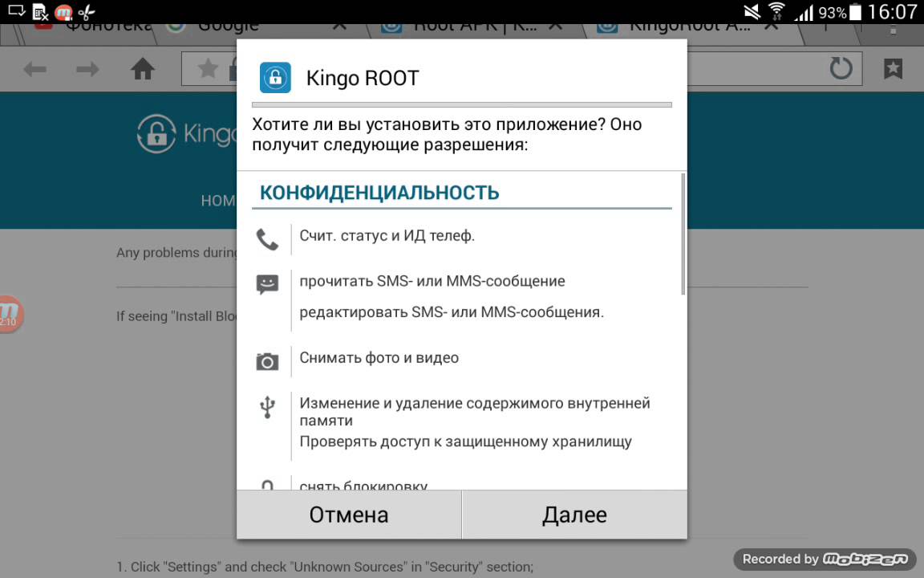Screen dimensions: 924x578
Task: Select 'прочитать SMS- или MMS-сообщение' permission
Action: pos(432,281)
